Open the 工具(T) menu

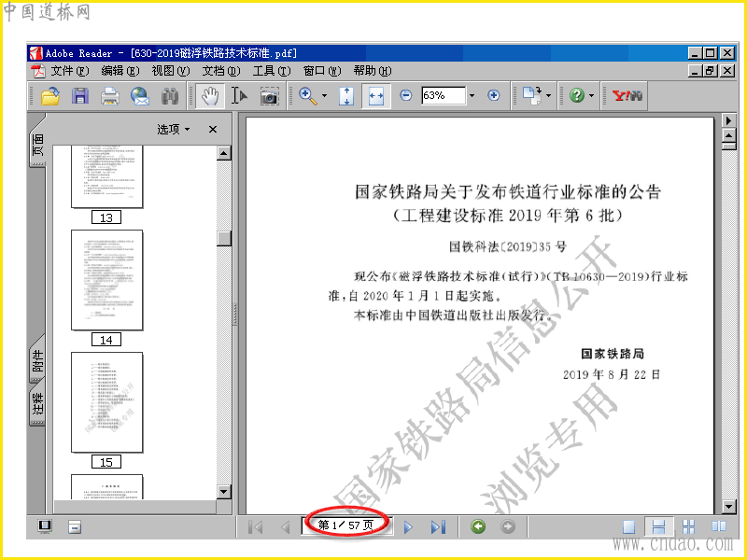click(272, 71)
